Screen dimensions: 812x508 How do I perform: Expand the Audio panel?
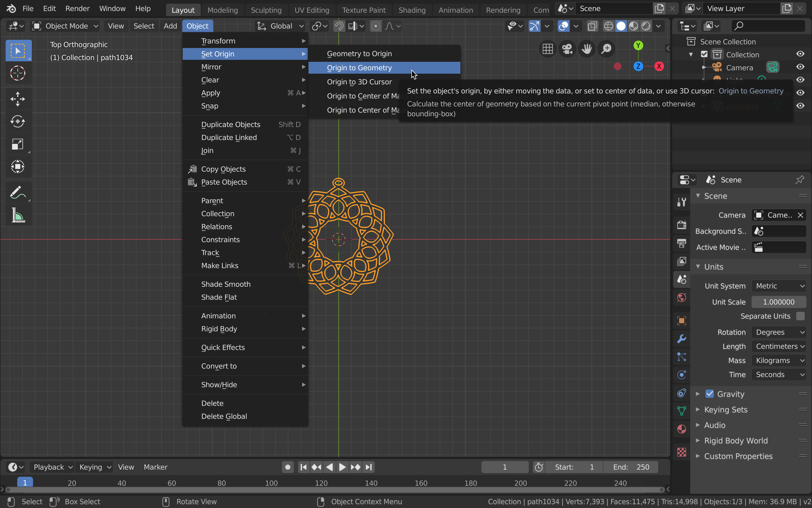coord(715,425)
